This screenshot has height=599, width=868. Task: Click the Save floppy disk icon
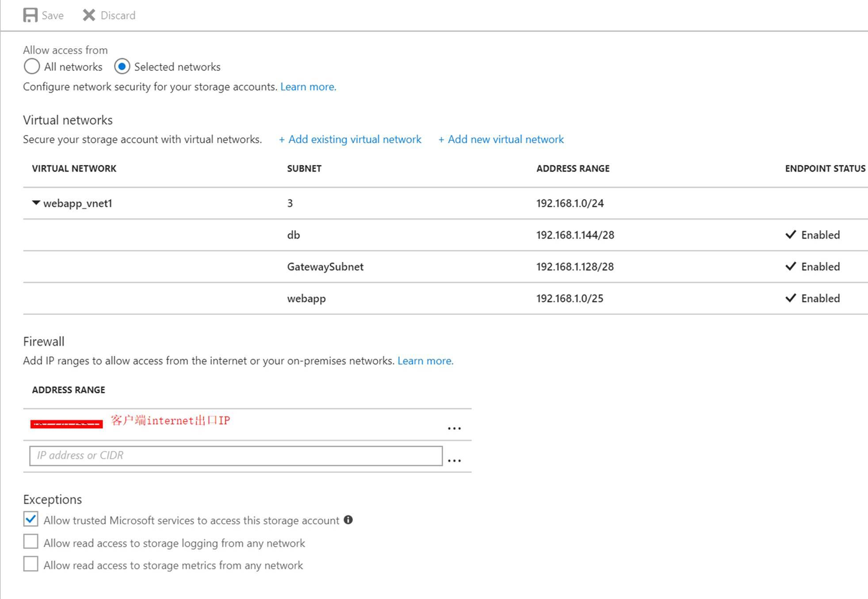pos(30,15)
